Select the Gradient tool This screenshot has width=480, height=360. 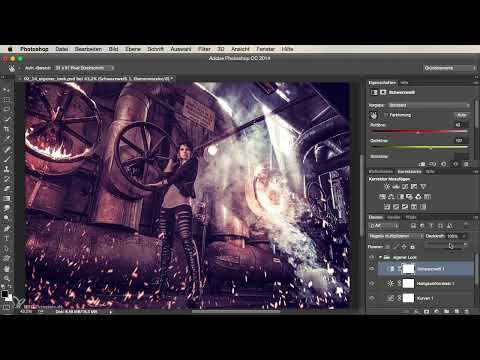click(7, 198)
